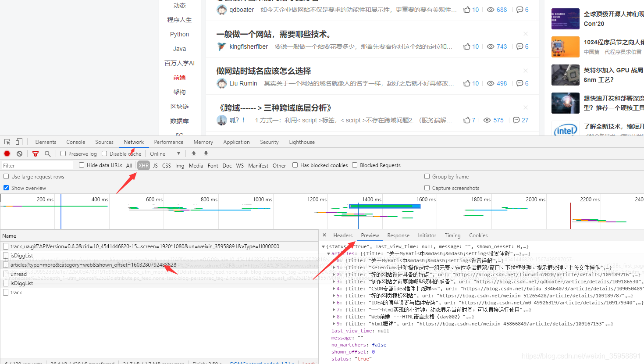Viewport: 644px width, 364px height.
Task: Show All request types
Action: tap(129, 165)
